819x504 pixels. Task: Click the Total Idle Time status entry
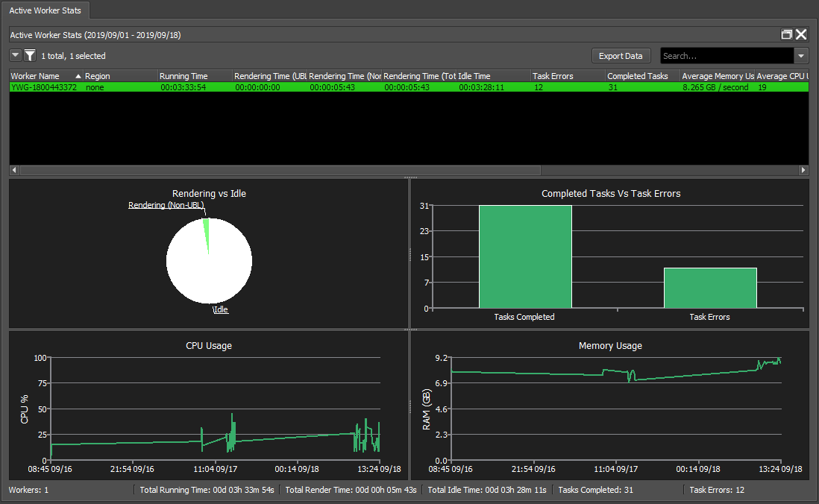click(x=487, y=490)
